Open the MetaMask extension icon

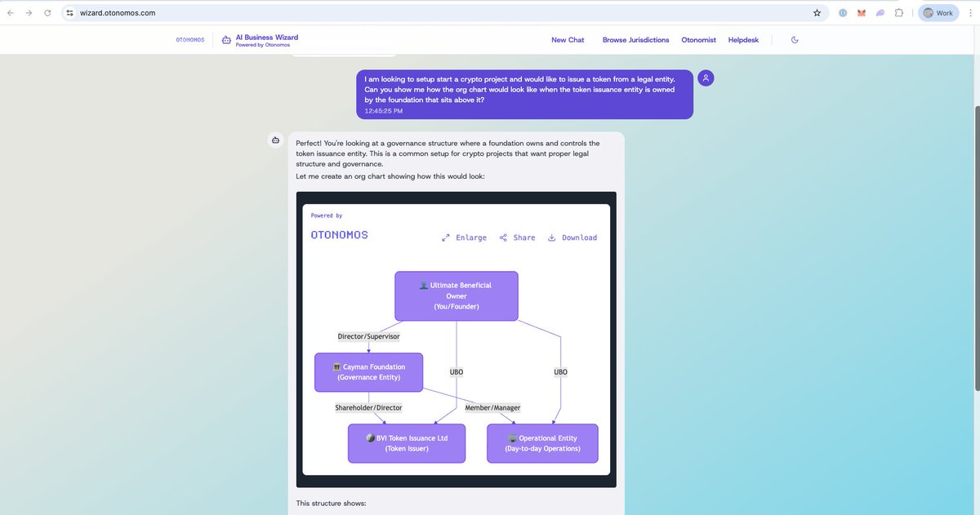click(861, 12)
